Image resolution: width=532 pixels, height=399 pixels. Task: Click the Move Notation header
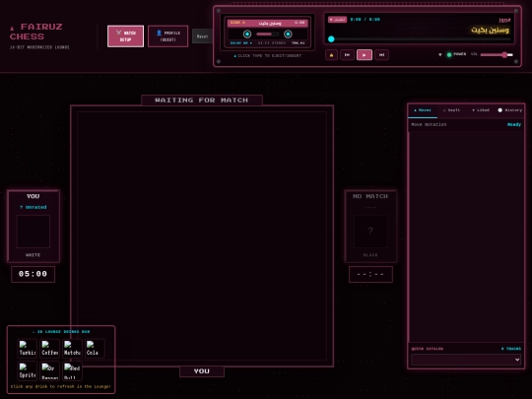pos(429,124)
